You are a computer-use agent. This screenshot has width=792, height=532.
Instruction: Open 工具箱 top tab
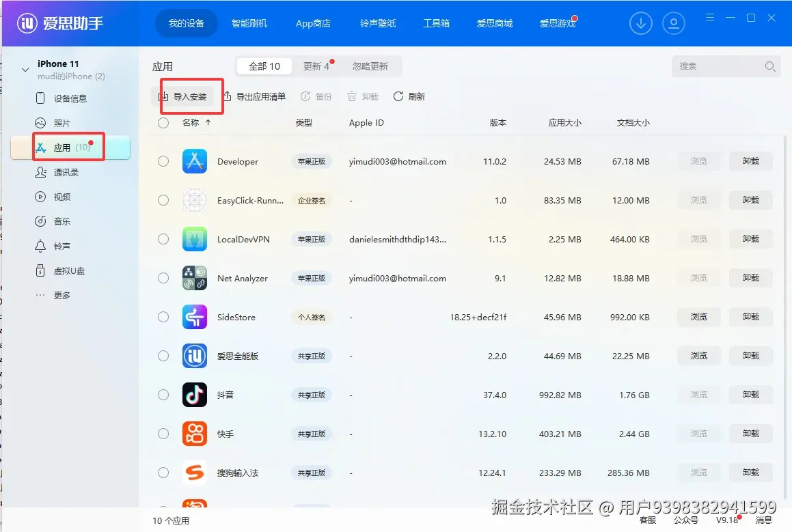point(437,23)
